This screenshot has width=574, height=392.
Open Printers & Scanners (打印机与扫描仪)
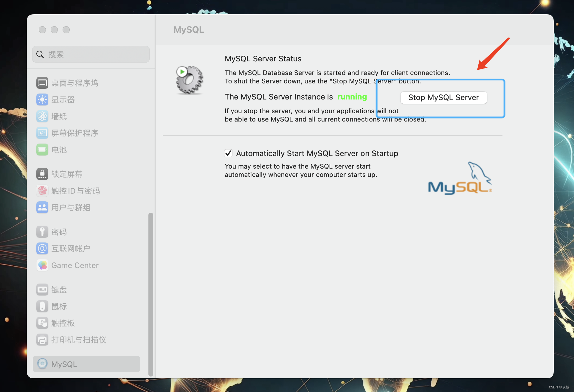(x=79, y=340)
